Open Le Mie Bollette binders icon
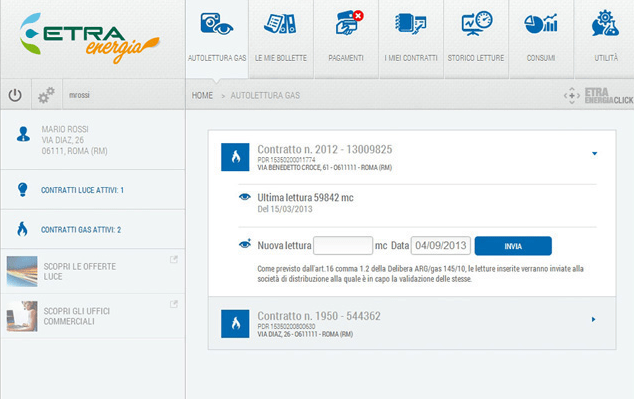This screenshot has width=634, height=399. pyautogui.click(x=280, y=23)
